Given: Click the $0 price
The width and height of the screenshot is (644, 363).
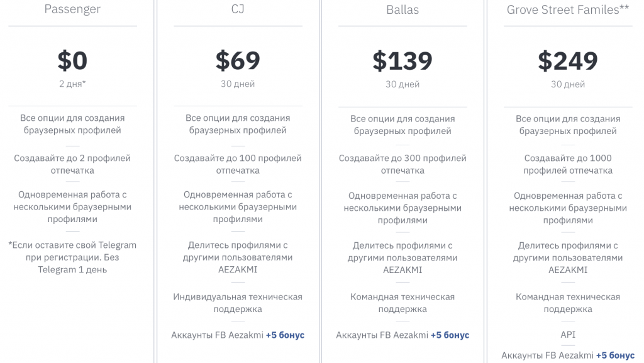Looking at the screenshot, I should click(x=72, y=60).
